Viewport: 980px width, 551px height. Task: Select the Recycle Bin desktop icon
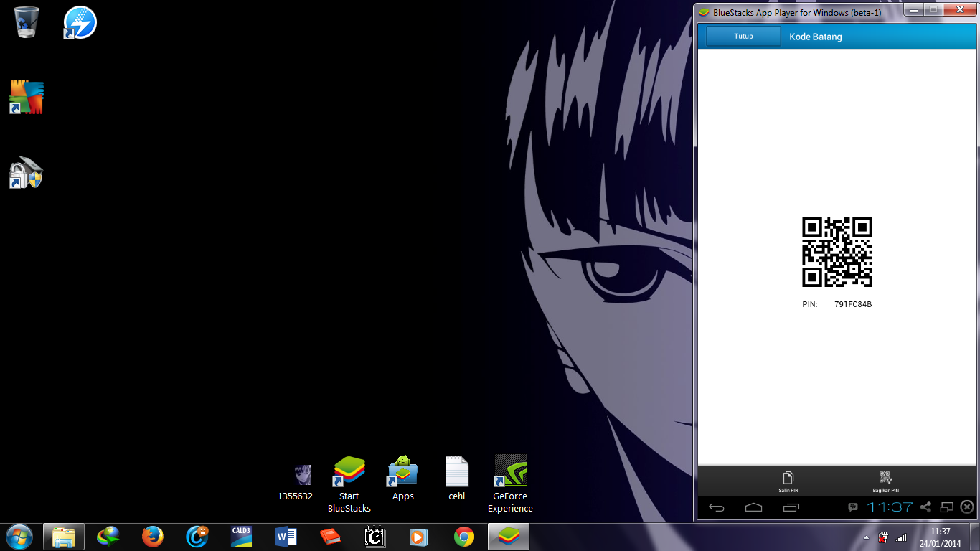[x=27, y=22]
